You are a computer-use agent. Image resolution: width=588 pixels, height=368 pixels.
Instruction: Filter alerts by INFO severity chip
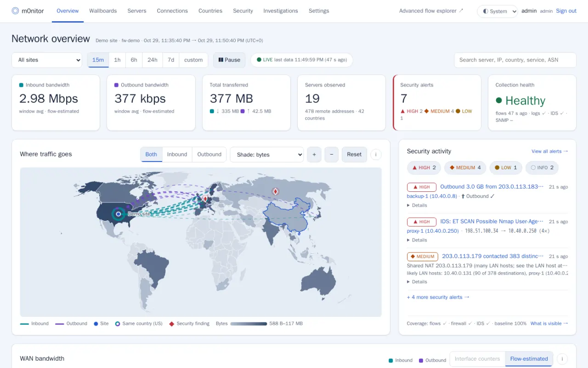tap(542, 167)
